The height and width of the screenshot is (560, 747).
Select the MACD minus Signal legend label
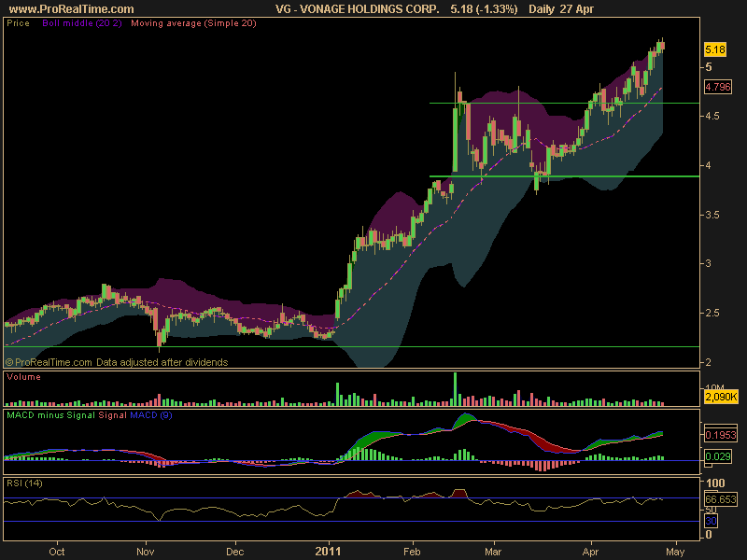coord(51,415)
